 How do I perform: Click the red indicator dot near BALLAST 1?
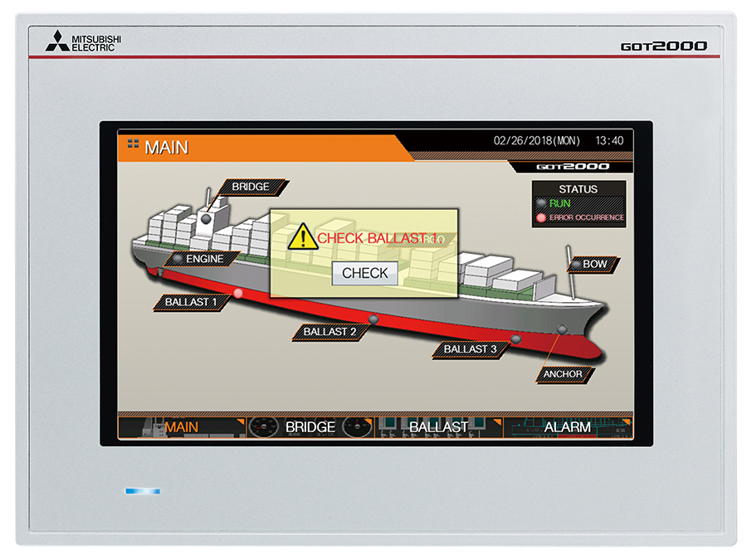[x=238, y=293]
